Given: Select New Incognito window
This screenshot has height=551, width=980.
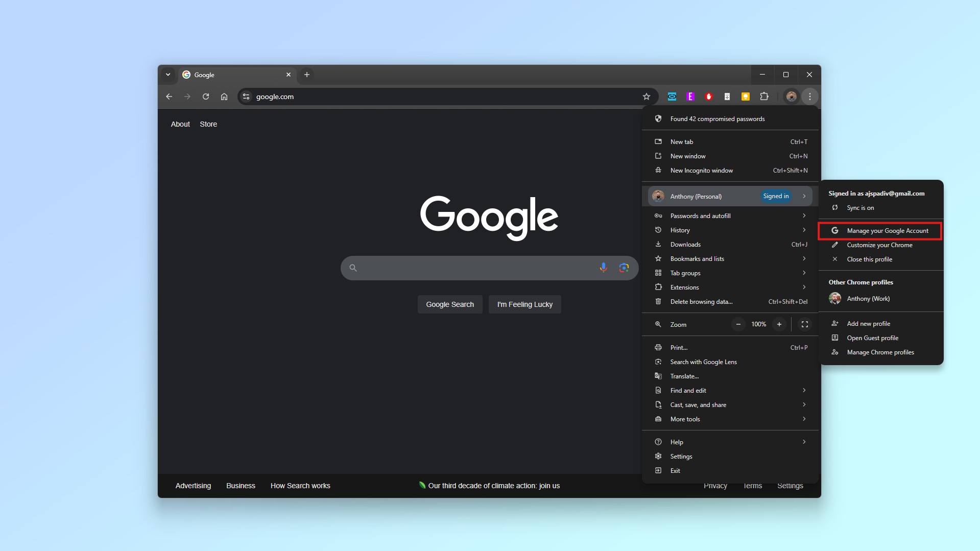Looking at the screenshot, I should pos(701,171).
